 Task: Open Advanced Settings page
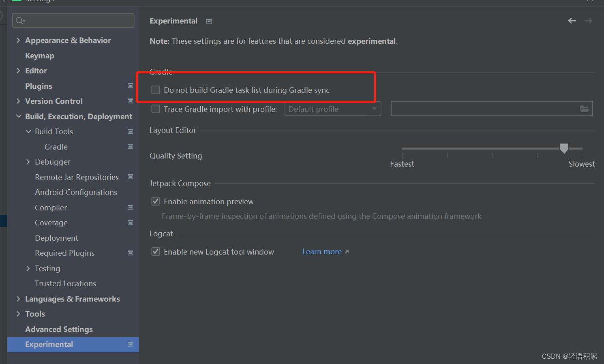point(59,329)
